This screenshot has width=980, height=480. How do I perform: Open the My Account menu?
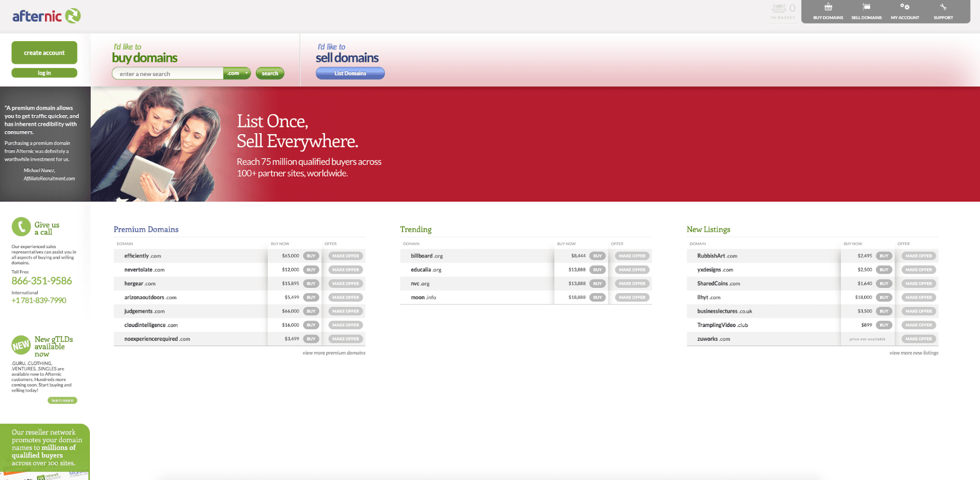click(905, 11)
